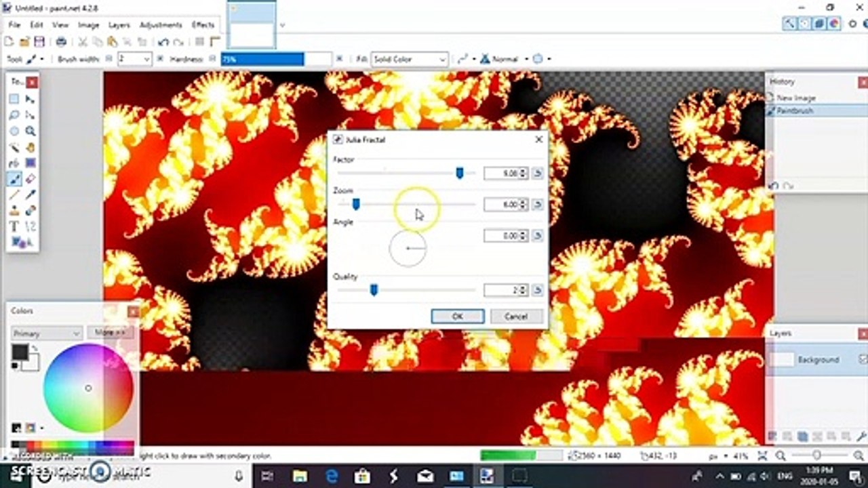
Task: Toggle the rulers toolbar button
Action: [x=215, y=42]
